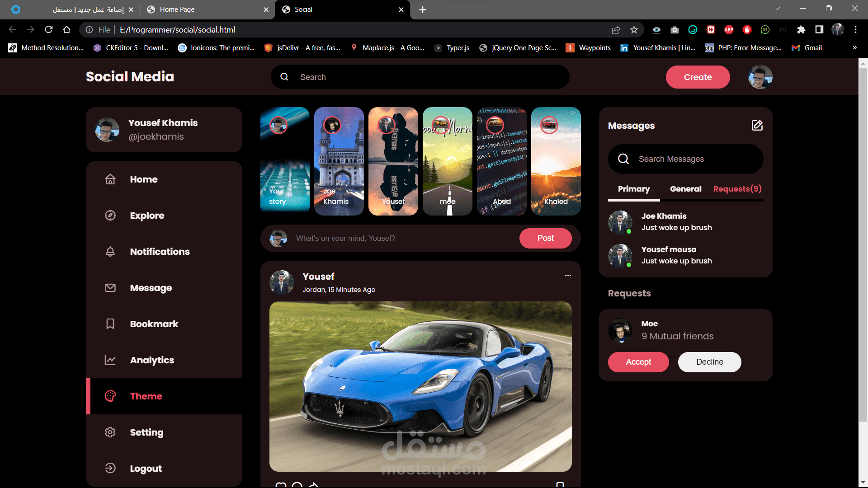
Task: Open Analytics chart icon
Action: [110, 360]
